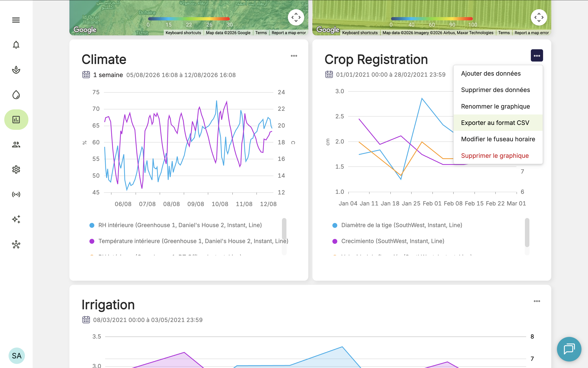Choose Modifier le fuseau horaire
The width and height of the screenshot is (588, 368).
click(x=498, y=139)
